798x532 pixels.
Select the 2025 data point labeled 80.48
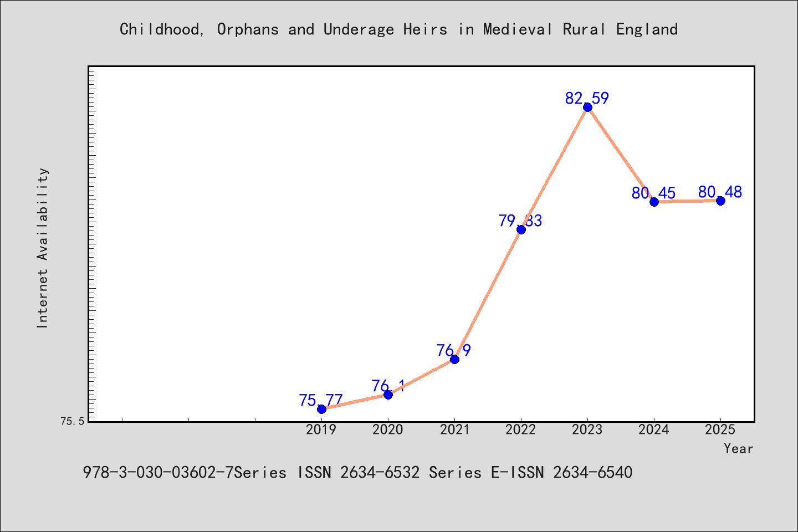click(x=720, y=201)
